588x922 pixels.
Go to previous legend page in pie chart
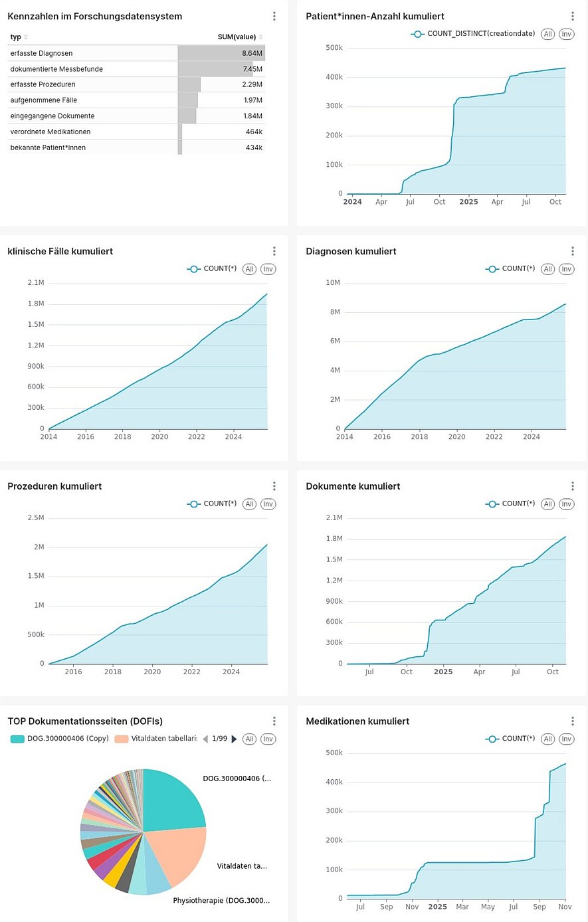pyautogui.click(x=205, y=739)
